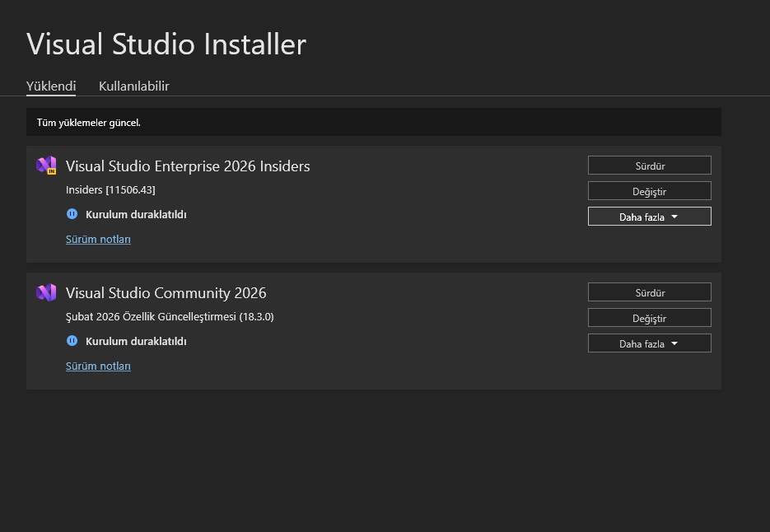Click the Visual Studio Community 2026 title
The width and height of the screenshot is (770, 532).
point(166,293)
